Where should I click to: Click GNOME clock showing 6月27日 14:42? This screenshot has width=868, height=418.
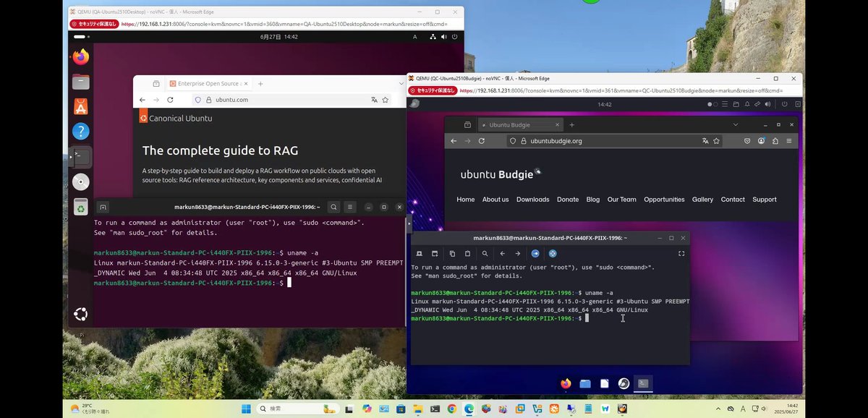tap(278, 36)
